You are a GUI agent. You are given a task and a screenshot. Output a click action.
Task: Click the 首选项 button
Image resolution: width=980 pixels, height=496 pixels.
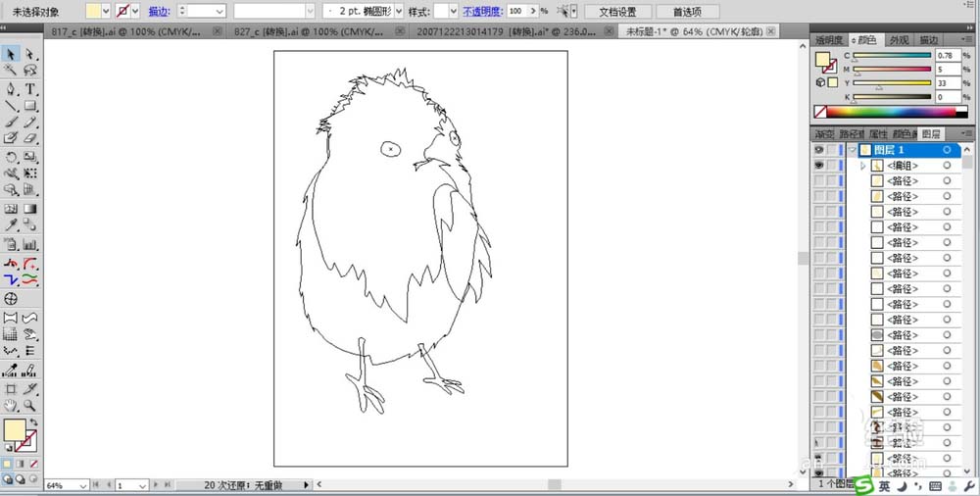coord(687,11)
